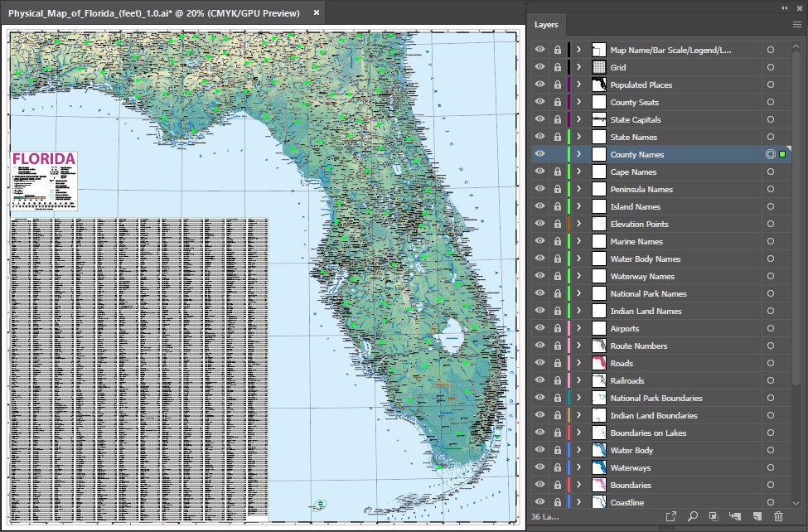Click the Create New Layer icon
The height and width of the screenshot is (532, 808).
click(x=757, y=515)
